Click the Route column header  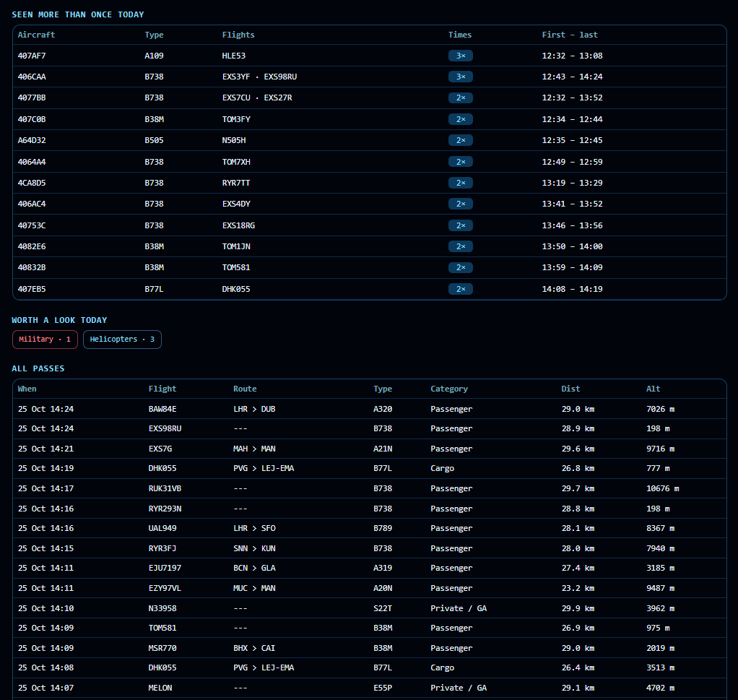click(246, 389)
